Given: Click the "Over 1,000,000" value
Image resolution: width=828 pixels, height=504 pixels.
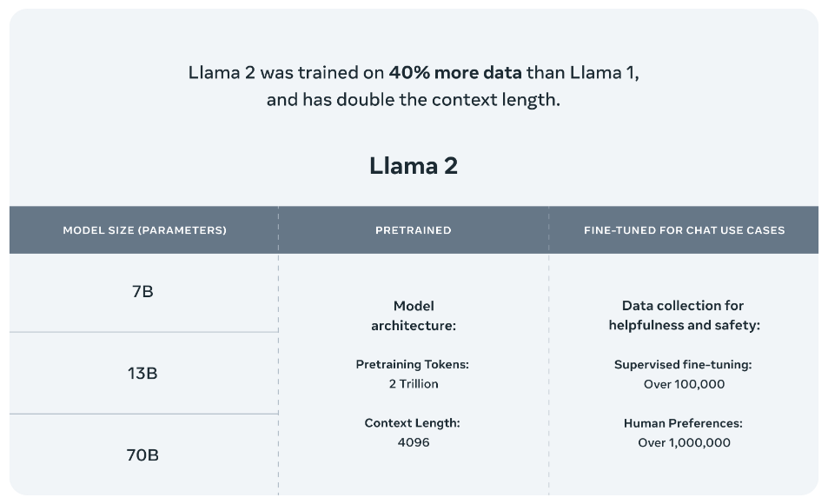Looking at the screenshot, I should pos(684,442).
